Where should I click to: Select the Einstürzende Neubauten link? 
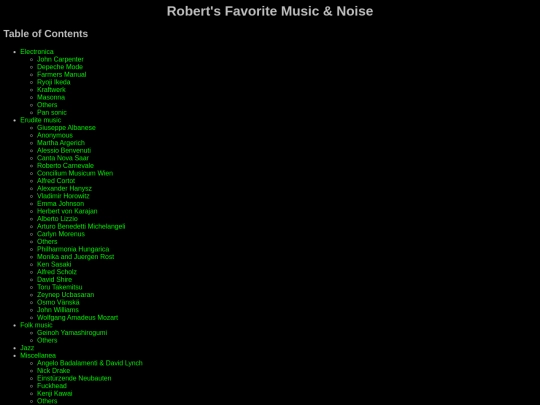point(74,378)
